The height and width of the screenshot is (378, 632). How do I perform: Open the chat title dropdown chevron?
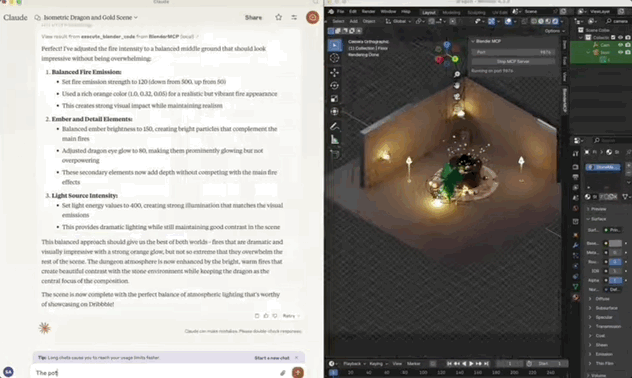136,17
